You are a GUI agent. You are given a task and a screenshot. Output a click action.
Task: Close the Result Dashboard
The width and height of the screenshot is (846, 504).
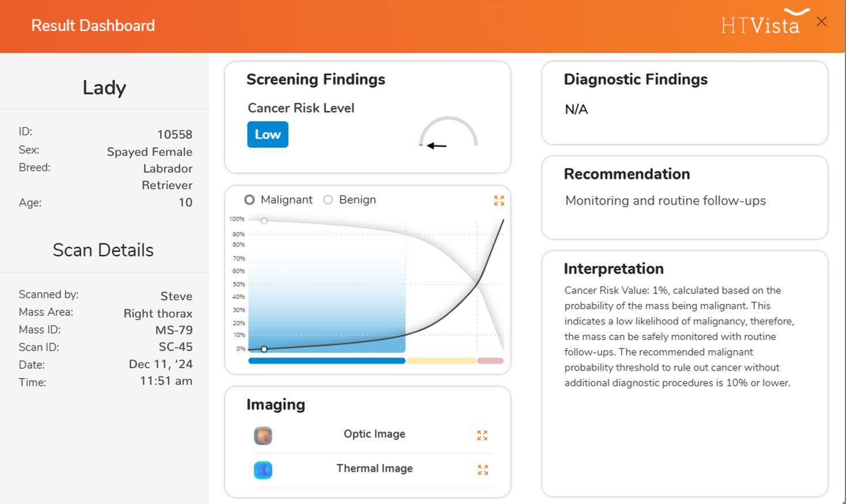[x=822, y=22]
